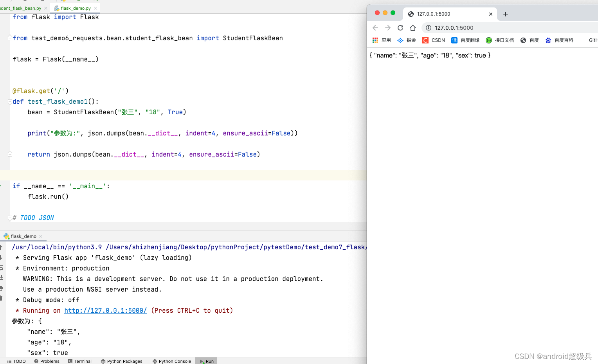Open the 接口文档 bookmark
Screen dimensions: 598x364
pos(500,40)
